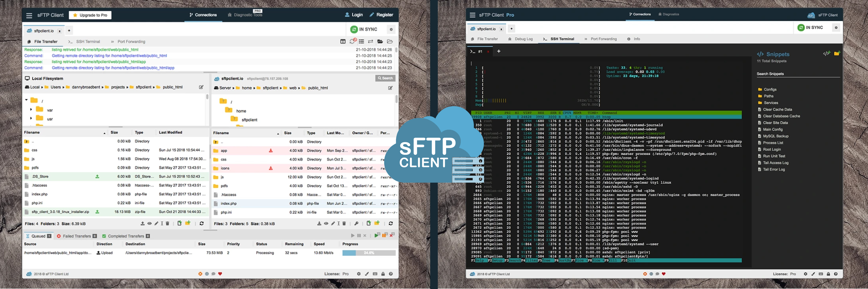Viewport: 868px width, 289px height.
Task: Add new snippet with code-plus icon
Action: pyautogui.click(x=827, y=54)
